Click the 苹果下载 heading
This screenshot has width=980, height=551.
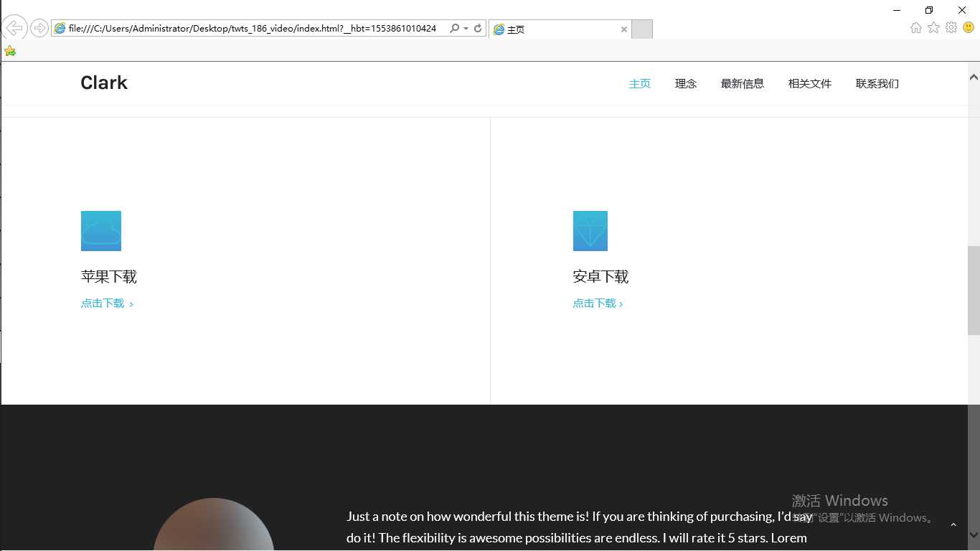108,277
